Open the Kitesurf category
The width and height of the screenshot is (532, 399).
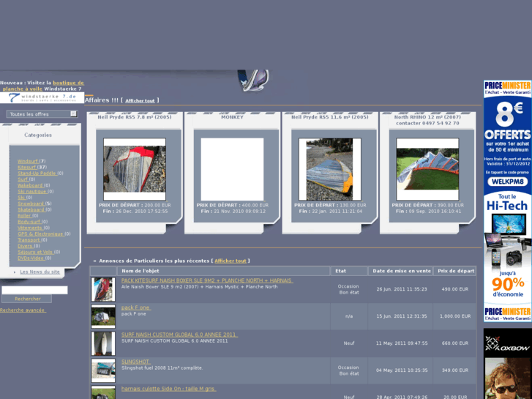point(27,167)
